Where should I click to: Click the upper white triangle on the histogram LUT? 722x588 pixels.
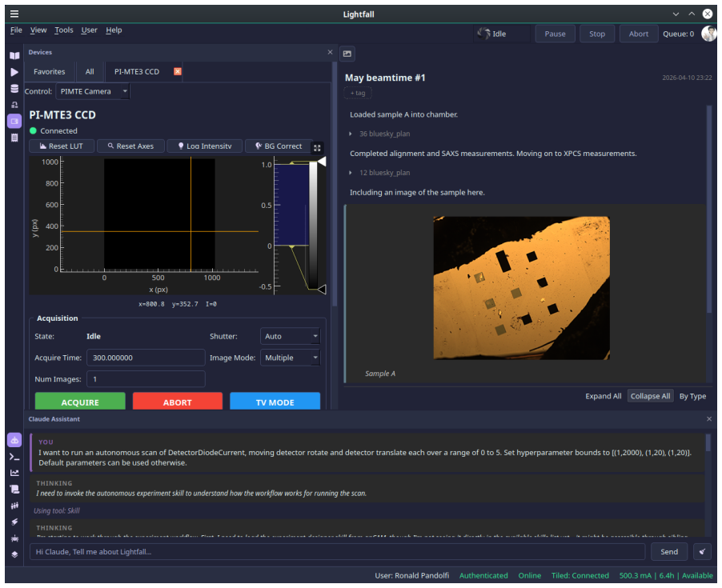point(322,162)
